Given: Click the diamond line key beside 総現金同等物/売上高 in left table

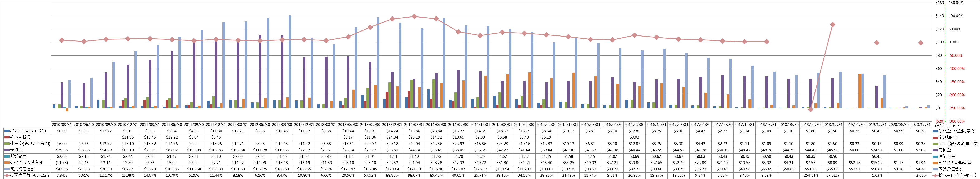Looking at the screenshot, I should [6, 176].
